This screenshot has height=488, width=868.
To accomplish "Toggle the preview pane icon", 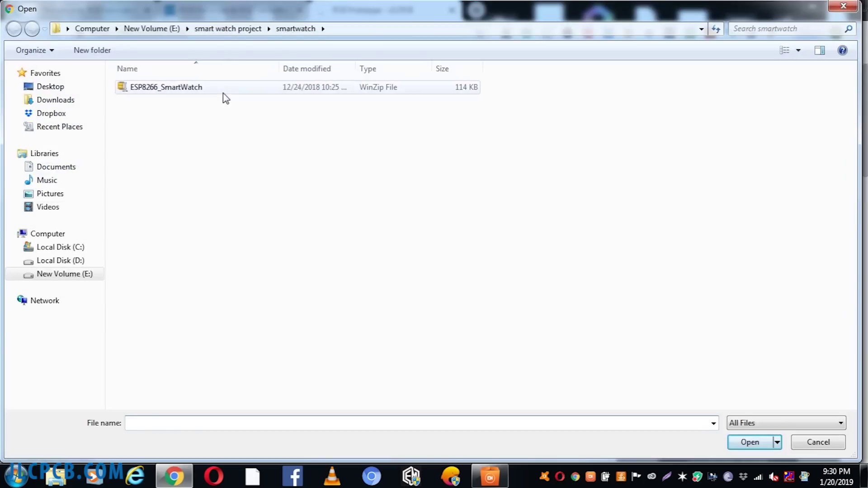I will coord(819,50).
